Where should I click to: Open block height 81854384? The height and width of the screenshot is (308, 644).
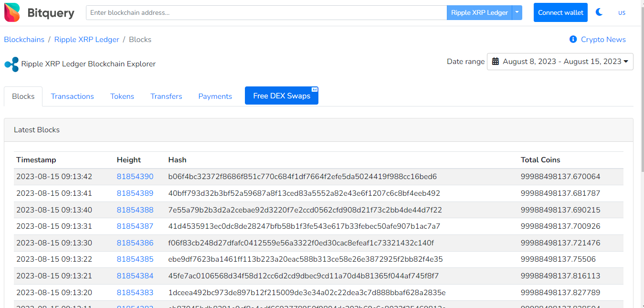[x=135, y=276]
